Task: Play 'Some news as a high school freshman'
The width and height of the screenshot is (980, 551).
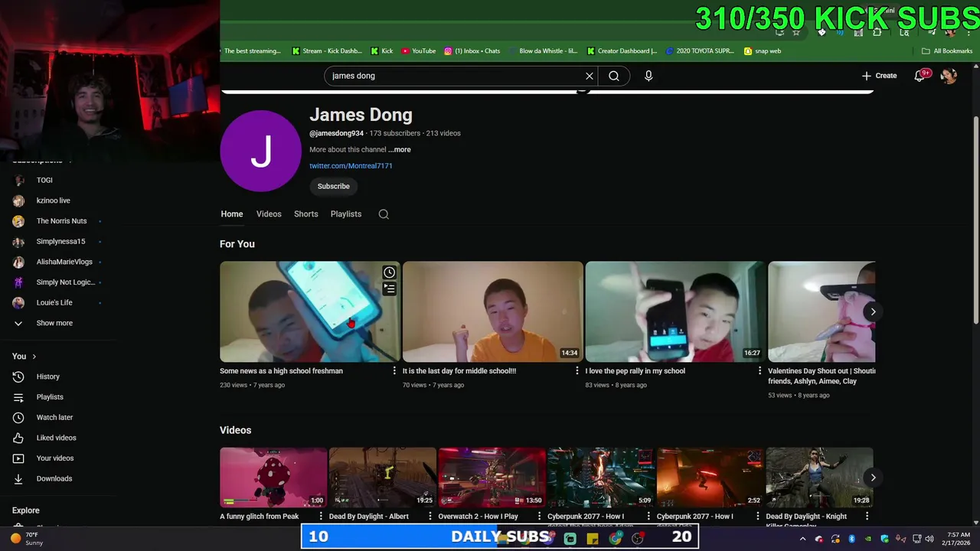Action: point(310,311)
